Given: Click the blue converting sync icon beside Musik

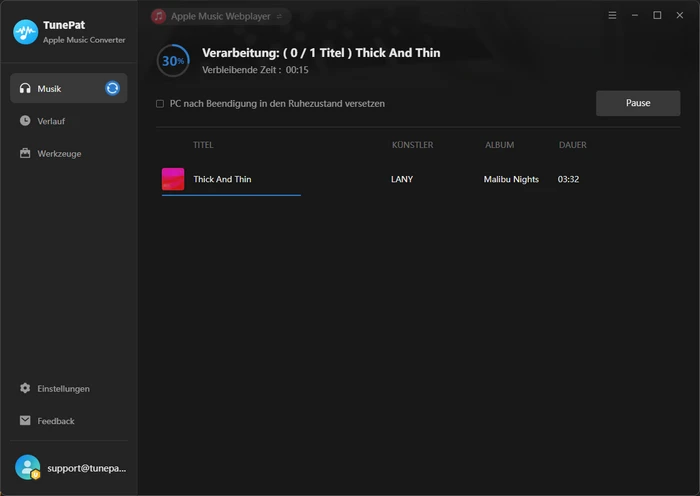Looking at the screenshot, I should pyautogui.click(x=112, y=88).
